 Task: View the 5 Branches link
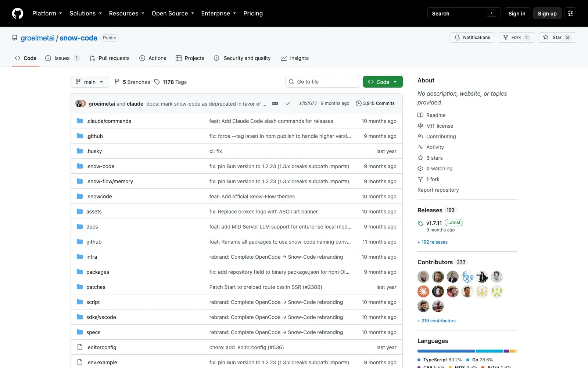pos(132,82)
